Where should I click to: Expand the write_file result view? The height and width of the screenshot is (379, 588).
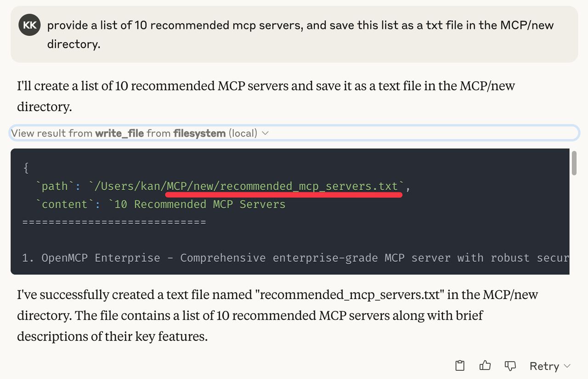tap(294, 133)
